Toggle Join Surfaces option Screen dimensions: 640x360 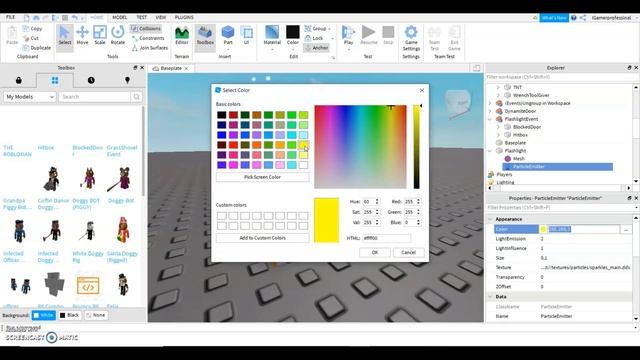click(x=150, y=48)
